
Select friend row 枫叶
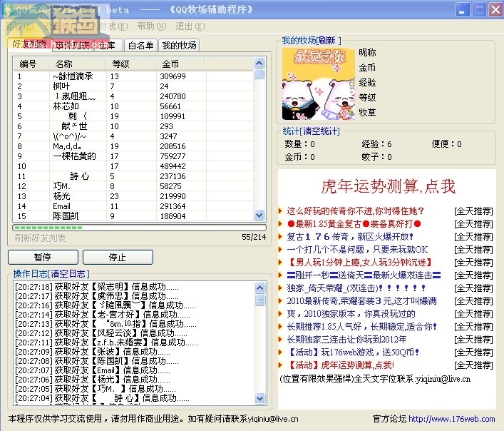[x=133, y=86]
